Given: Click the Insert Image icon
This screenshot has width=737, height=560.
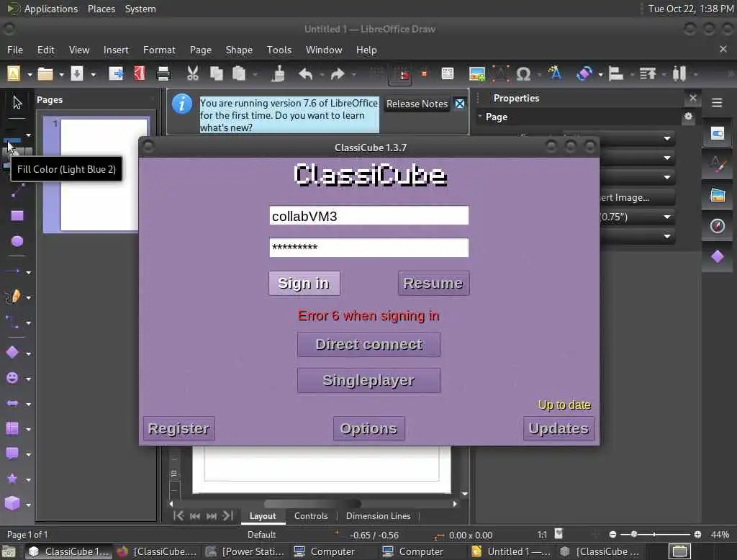Looking at the screenshot, I should (477, 74).
